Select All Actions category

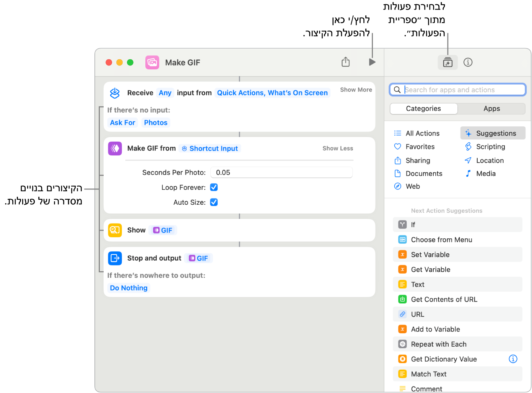417,133
